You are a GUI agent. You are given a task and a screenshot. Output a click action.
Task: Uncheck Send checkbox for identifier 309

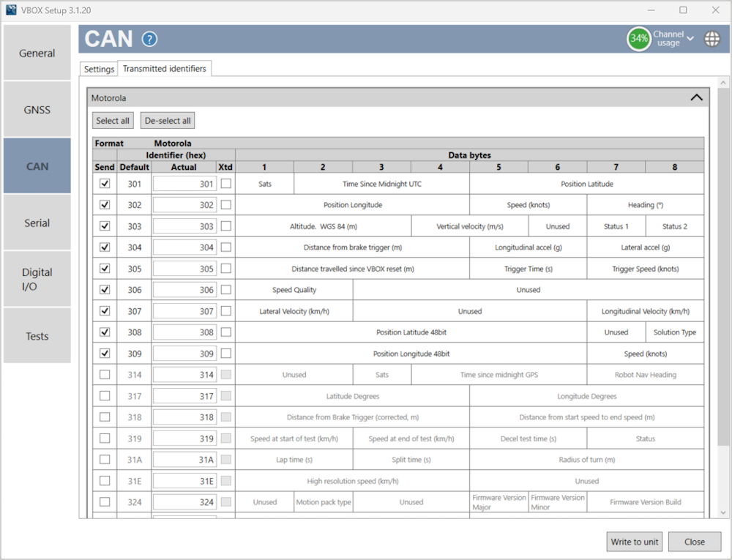coord(105,354)
